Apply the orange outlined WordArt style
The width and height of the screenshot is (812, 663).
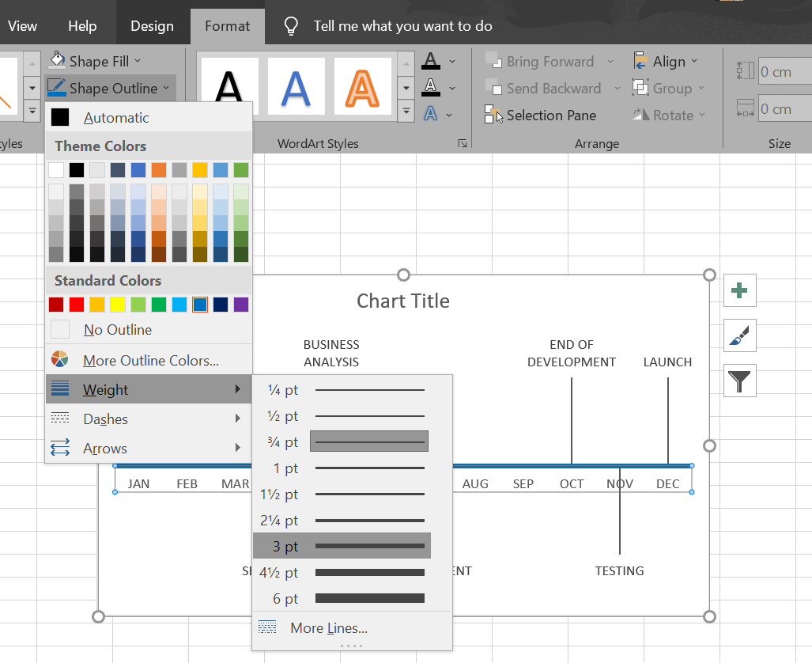tap(362, 85)
